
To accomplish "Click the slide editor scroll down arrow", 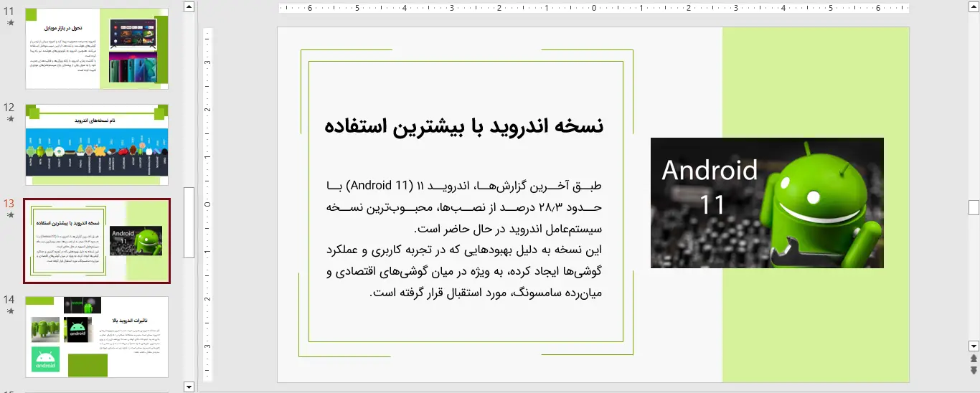I will coord(974,346).
